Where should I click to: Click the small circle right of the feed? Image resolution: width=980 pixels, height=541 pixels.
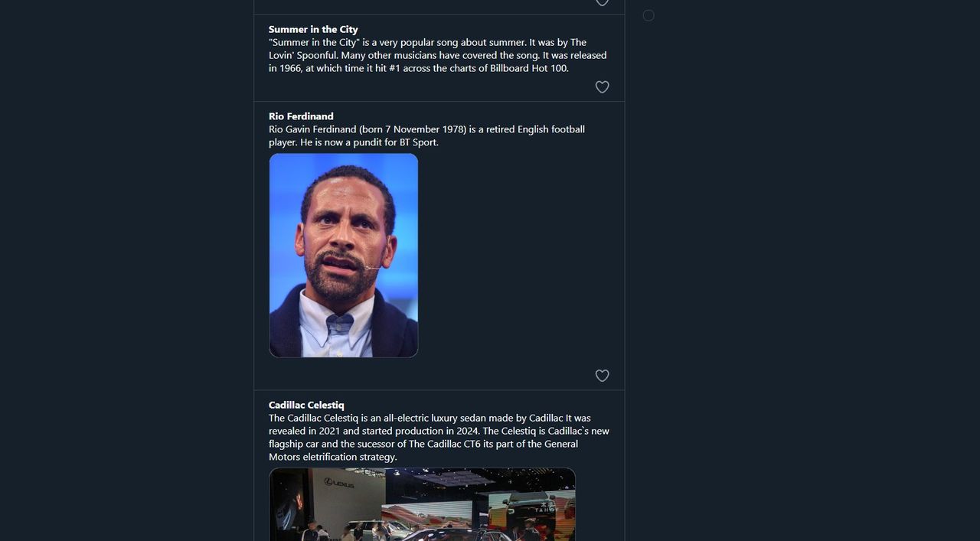648,15
